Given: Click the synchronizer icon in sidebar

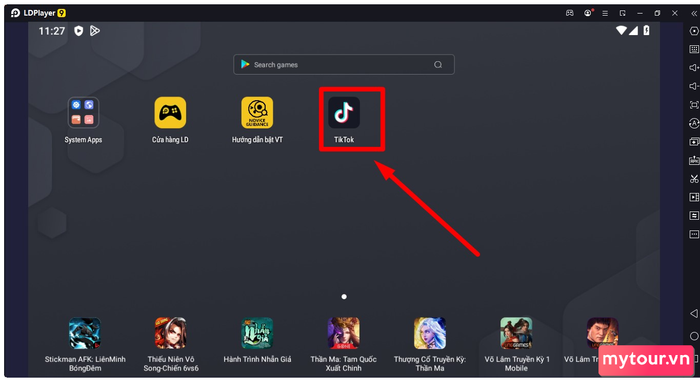Looking at the screenshot, I should pyautogui.click(x=694, y=216).
